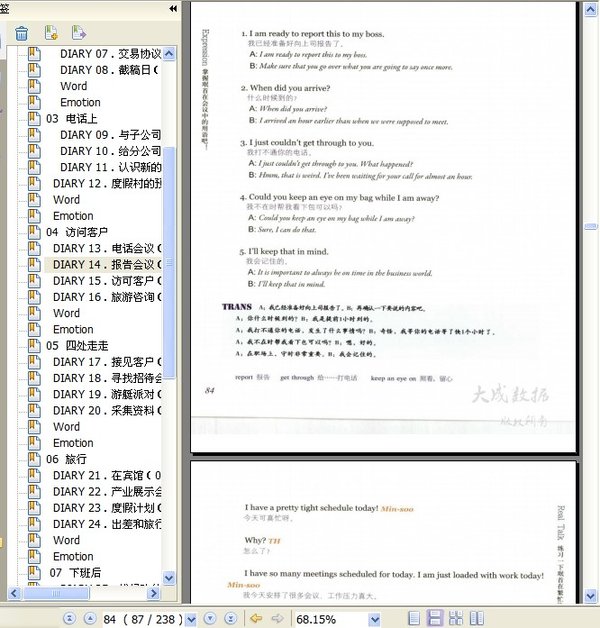This screenshot has height=628, width=600.
Task: Open bookmark DIARY 16
Action: [x=107, y=297]
